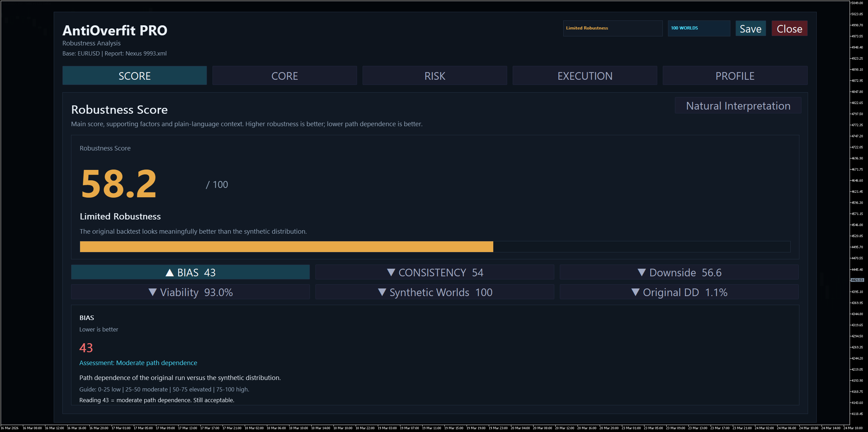Click the 100 WORLDS field

click(x=698, y=28)
